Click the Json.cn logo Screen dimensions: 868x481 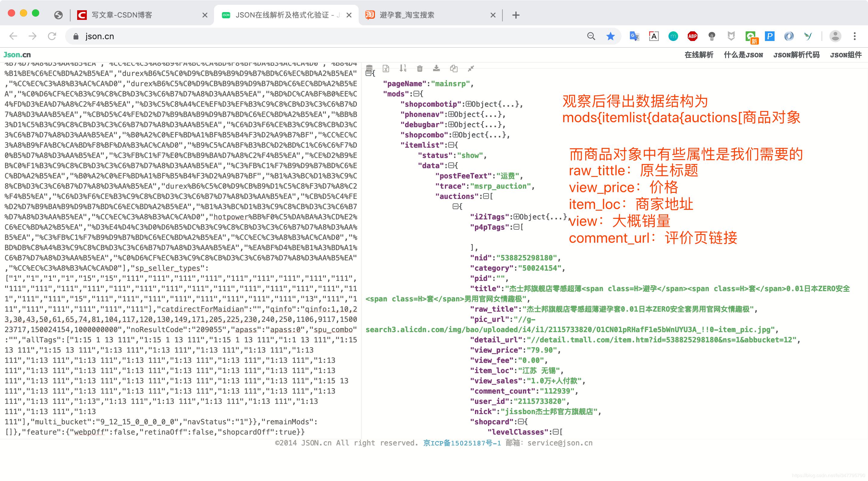click(17, 54)
